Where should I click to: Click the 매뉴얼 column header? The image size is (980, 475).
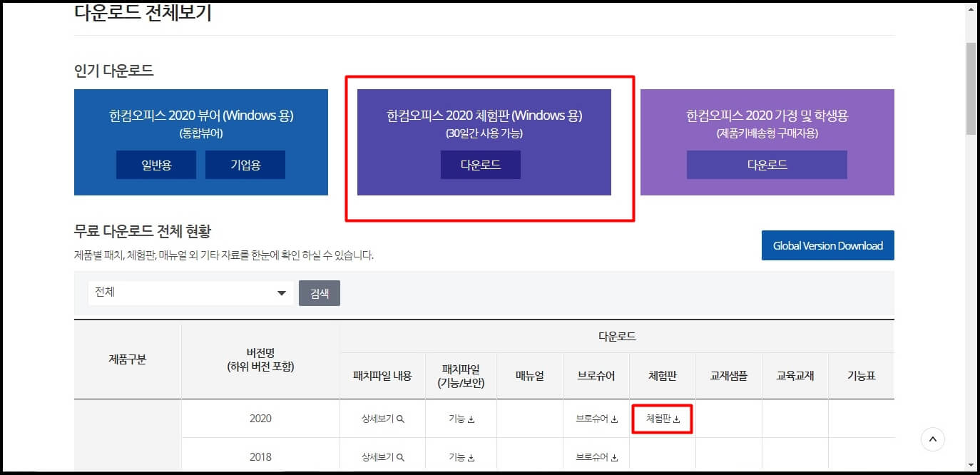click(530, 376)
